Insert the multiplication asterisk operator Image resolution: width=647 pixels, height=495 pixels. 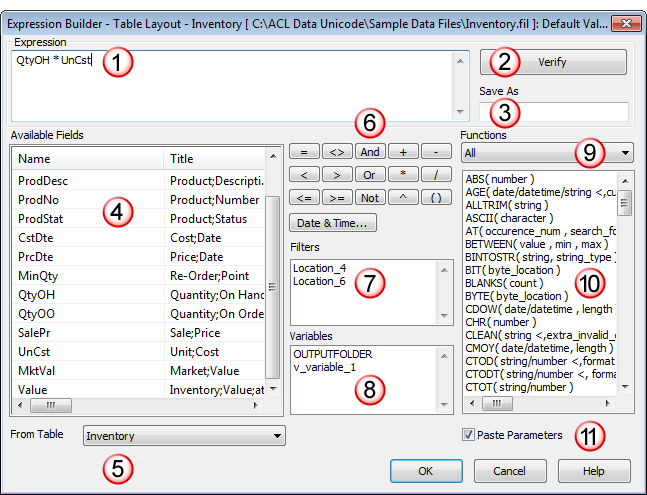403,174
